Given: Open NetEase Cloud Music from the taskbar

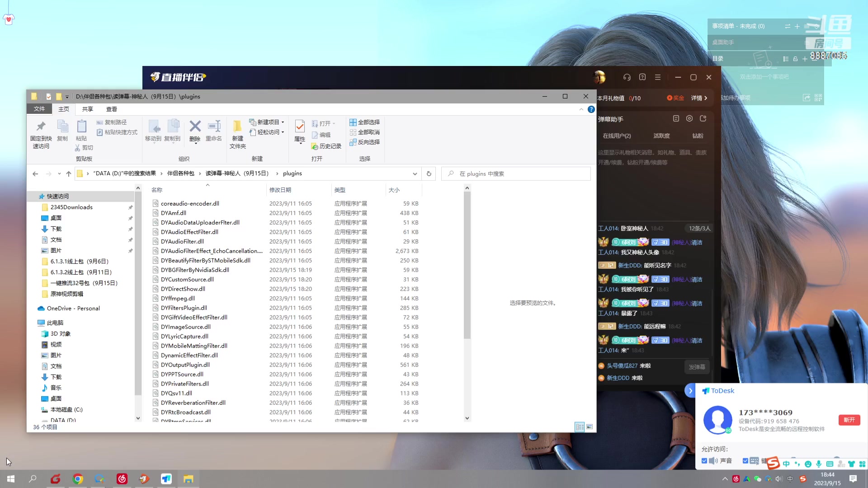Looking at the screenshot, I should [x=122, y=479].
